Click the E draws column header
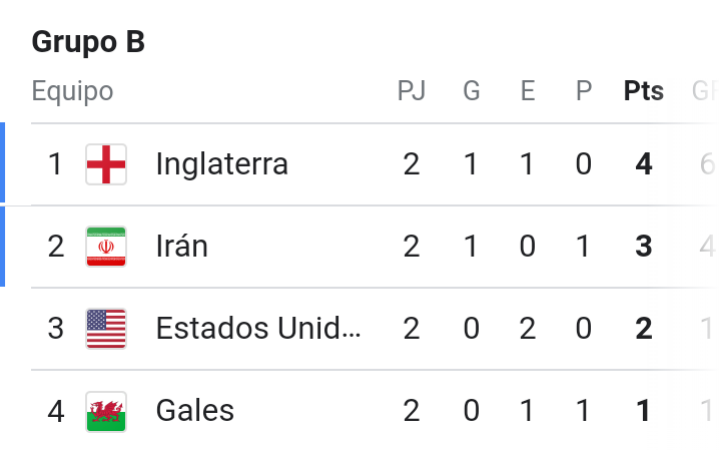 (528, 90)
